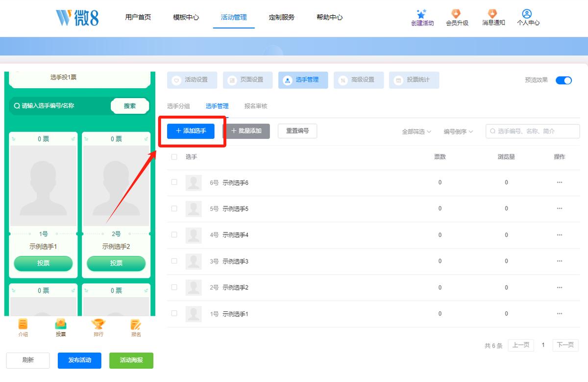Click the 发布活动 button

(x=79, y=360)
